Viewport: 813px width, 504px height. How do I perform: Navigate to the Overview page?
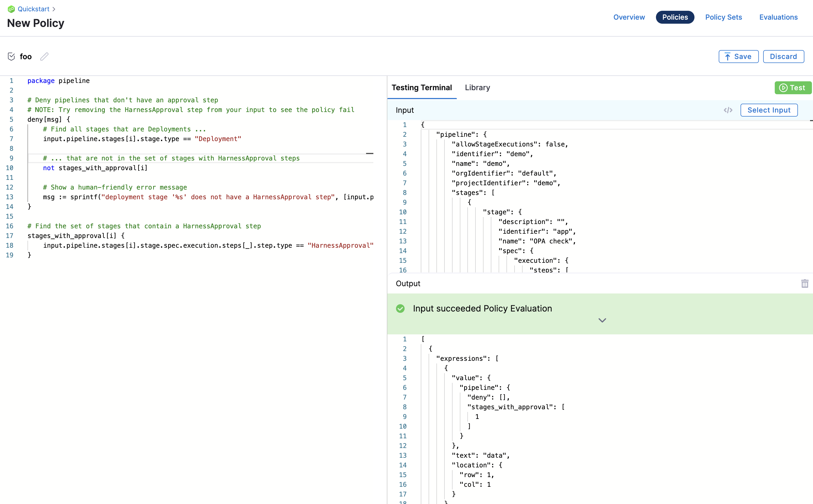point(629,17)
